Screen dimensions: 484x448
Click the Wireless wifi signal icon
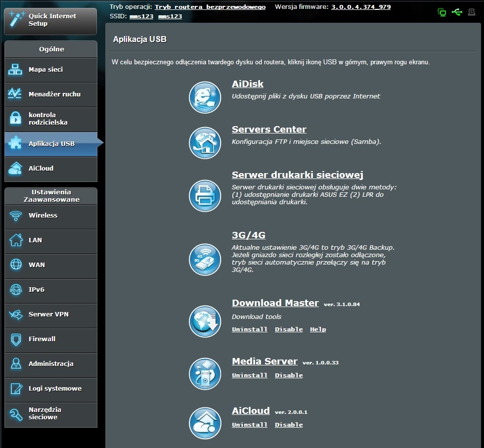(x=16, y=216)
